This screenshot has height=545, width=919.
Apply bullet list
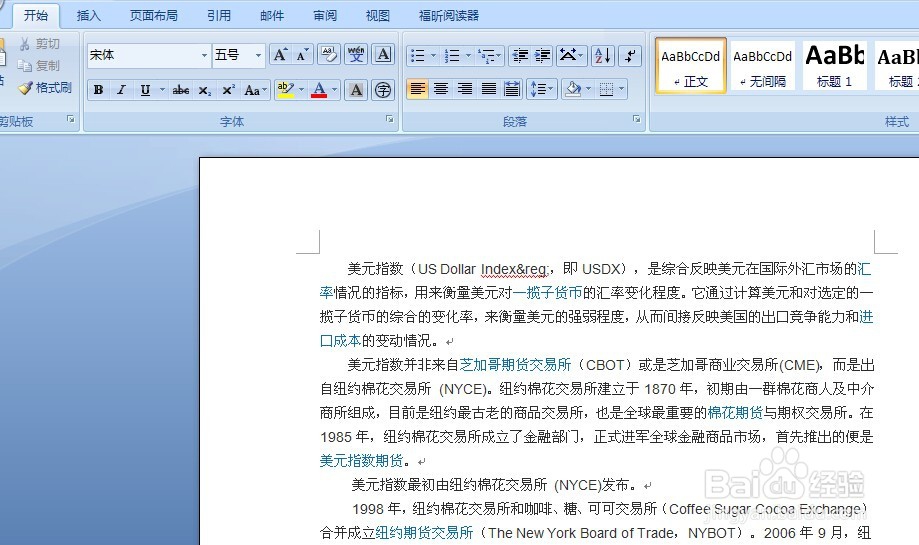[417, 56]
